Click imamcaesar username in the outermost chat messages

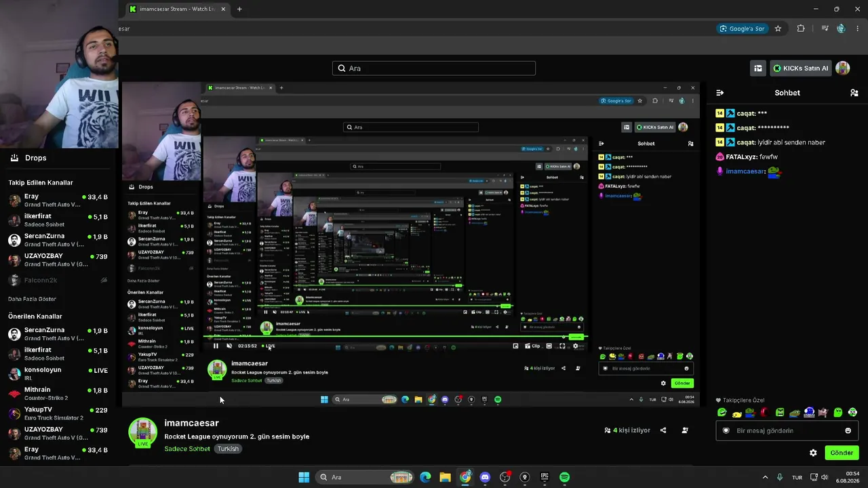pyautogui.click(x=745, y=171)
